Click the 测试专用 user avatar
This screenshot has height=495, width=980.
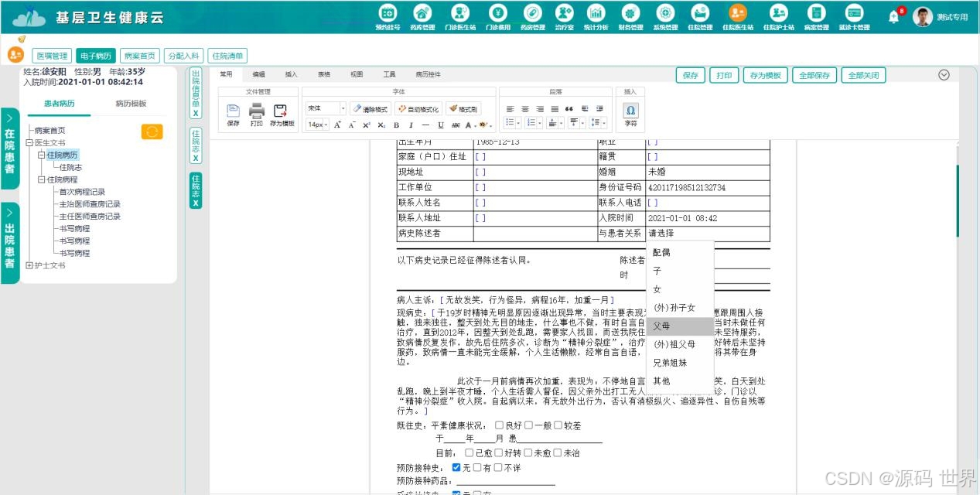pyautogui.click(x=922, y=17)
